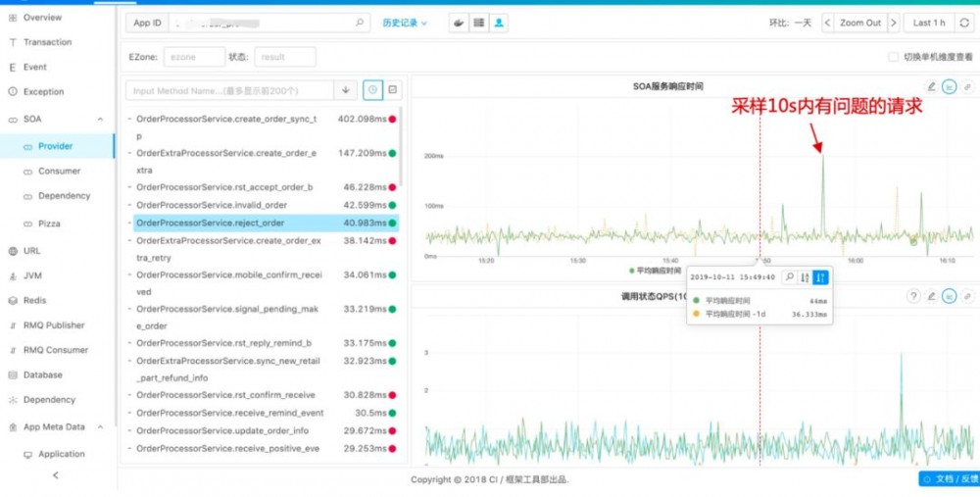Open the Consumer item in sidebar

(x=59, y=172)
